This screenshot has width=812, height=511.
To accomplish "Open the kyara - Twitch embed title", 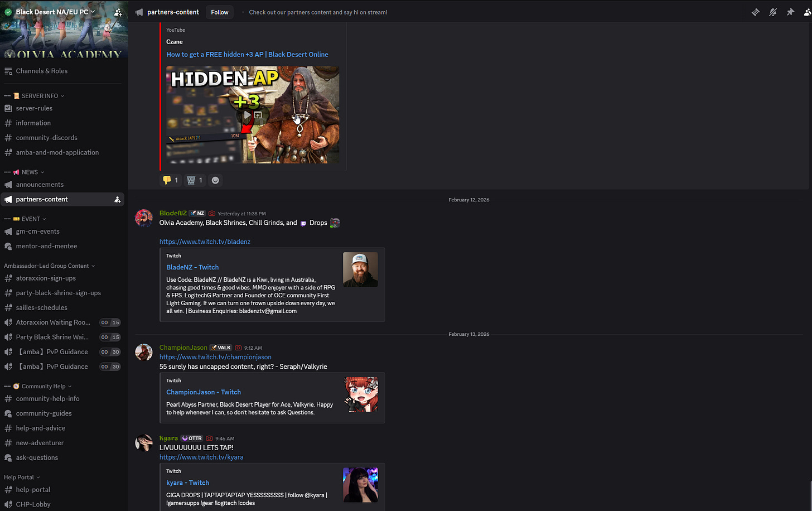I will [187, 483].
